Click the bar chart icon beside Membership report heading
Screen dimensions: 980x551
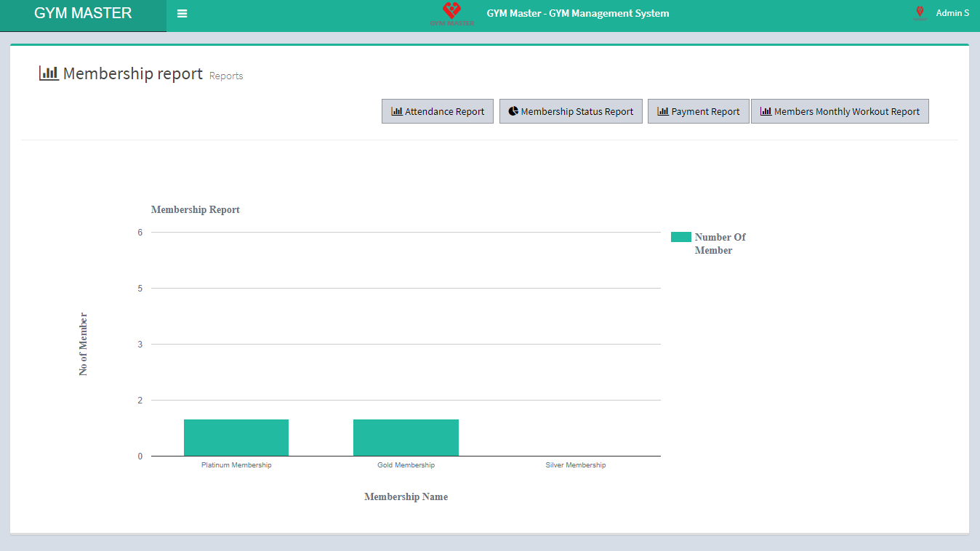(x=49, y=73)
